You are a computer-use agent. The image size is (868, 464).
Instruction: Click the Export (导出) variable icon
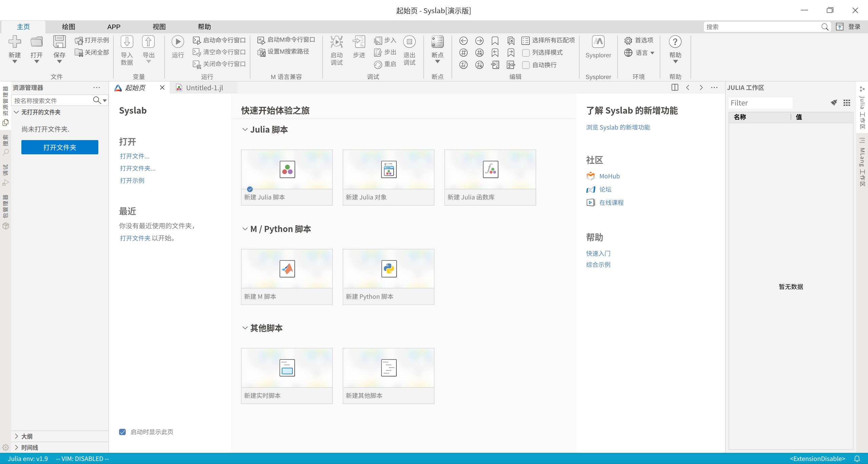click(148, 42)
